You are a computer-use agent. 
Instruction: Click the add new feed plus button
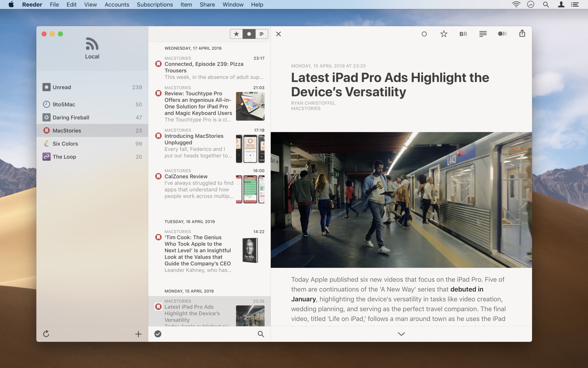coord(138,334)
